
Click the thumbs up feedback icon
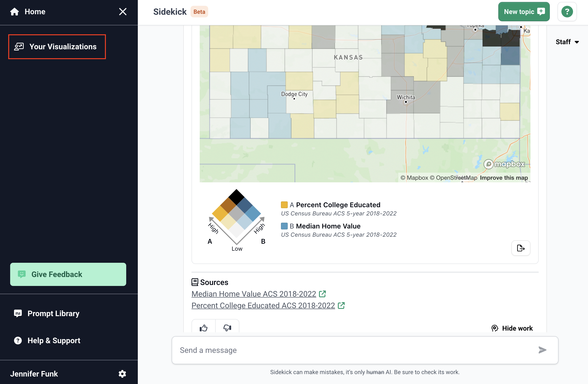pos(203,328)
